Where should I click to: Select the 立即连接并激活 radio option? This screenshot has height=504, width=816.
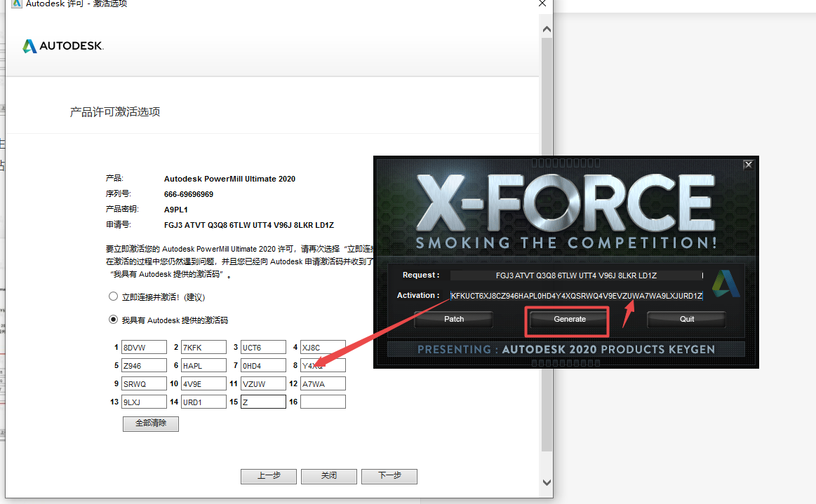113,297
